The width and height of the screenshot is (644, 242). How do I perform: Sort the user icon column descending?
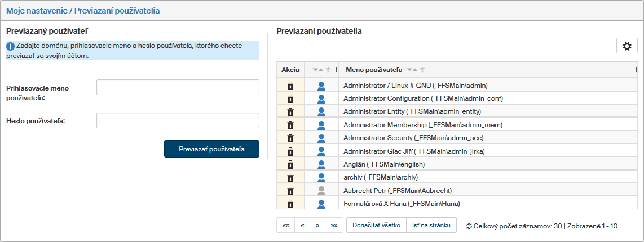tap(315, 70)
